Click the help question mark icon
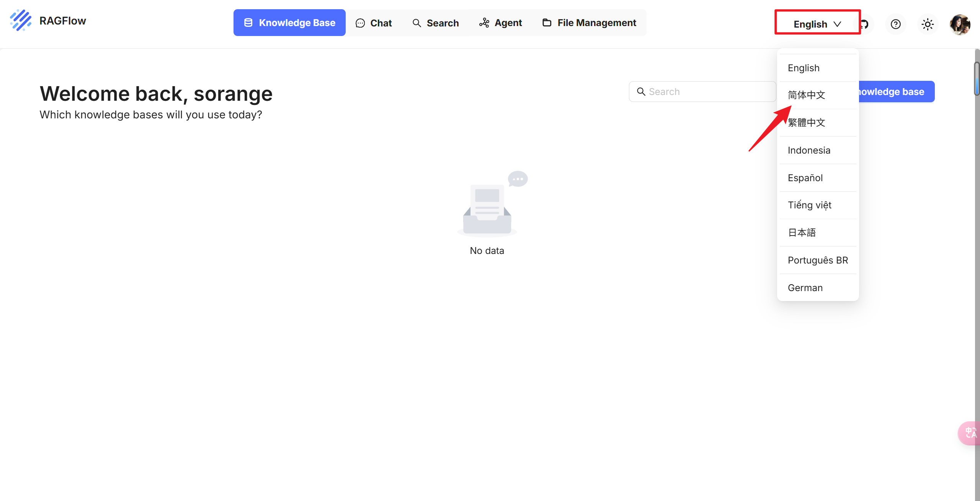This screenshot has width=980, height=501. 895,25
